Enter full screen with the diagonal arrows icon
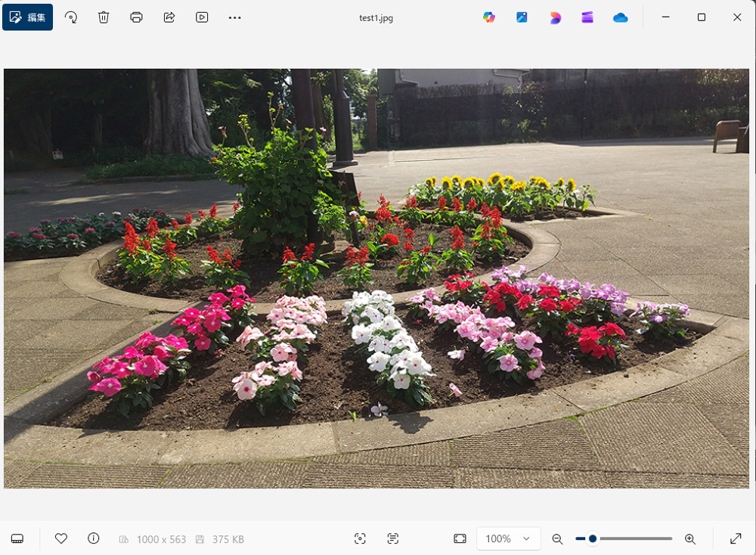The image size is (756, 555). [736, 538]
